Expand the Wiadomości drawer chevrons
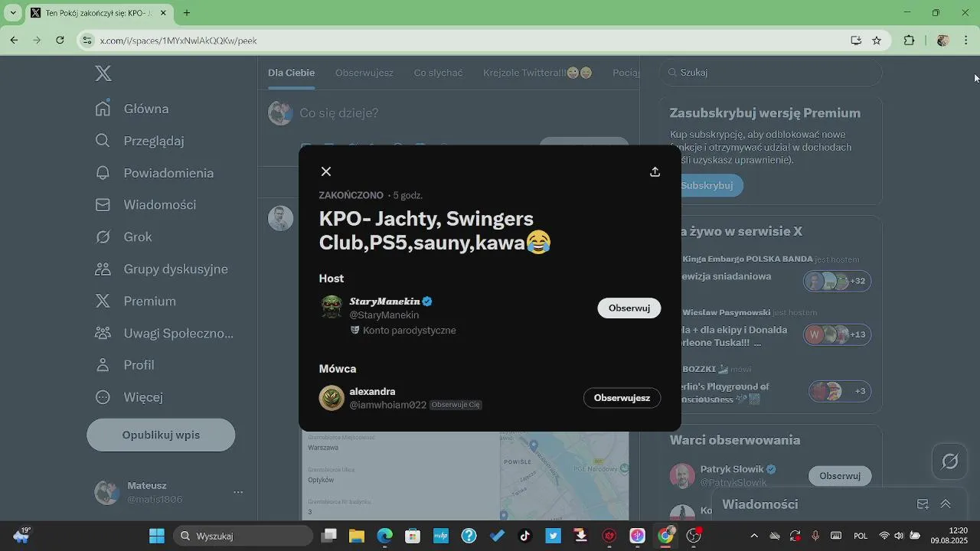 [946, 504]
